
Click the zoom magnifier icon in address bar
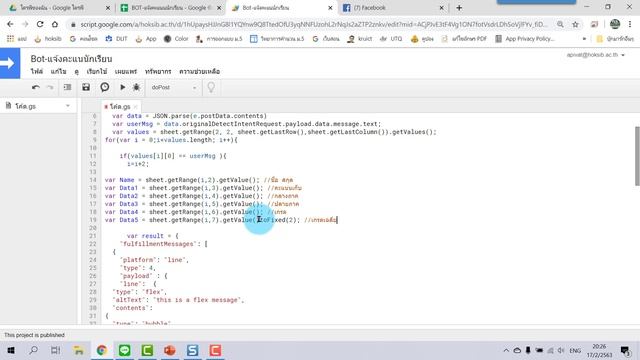[x=560, y=24]
